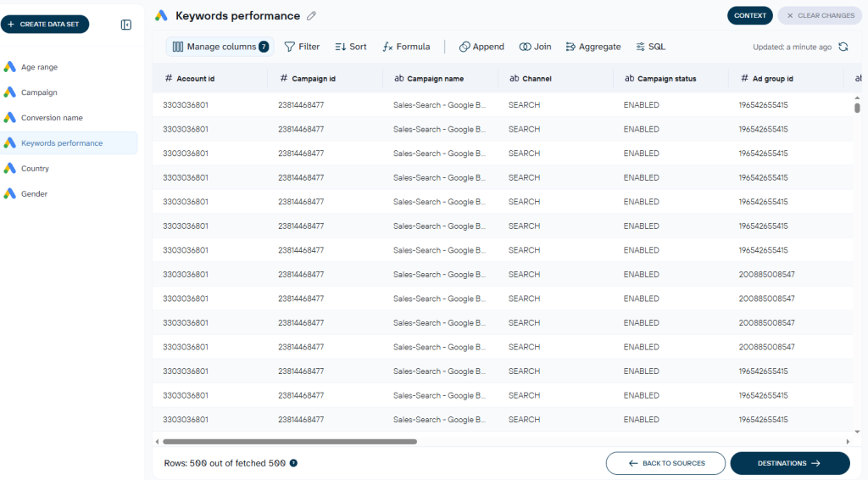The height and width of the screenshot is (480, 868).
Task: Select the Join operation
Action: point(535,47)
